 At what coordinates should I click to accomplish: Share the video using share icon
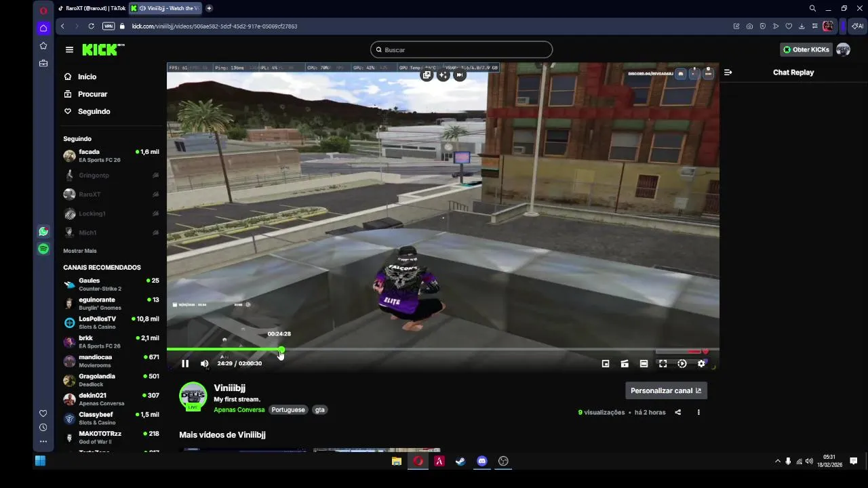pos(678,412)
